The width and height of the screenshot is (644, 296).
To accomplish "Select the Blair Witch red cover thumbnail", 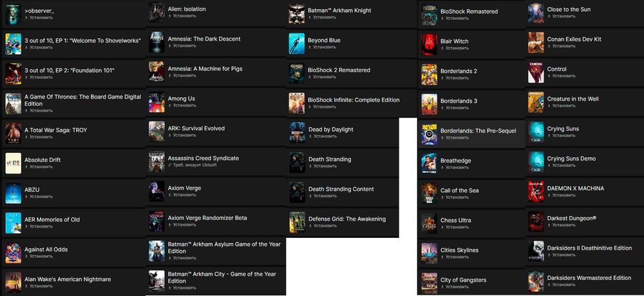I will click(x=429, y=44).
